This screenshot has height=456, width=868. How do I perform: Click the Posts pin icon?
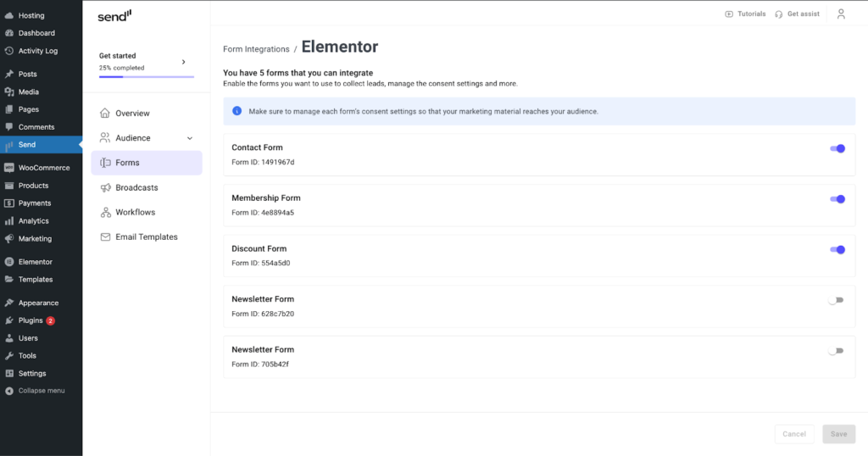8,74
